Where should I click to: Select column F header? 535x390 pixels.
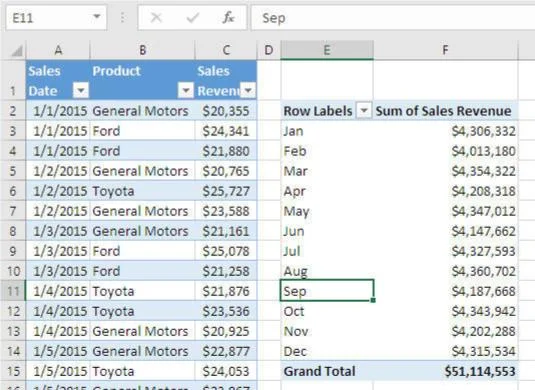(x=445, y=50)
